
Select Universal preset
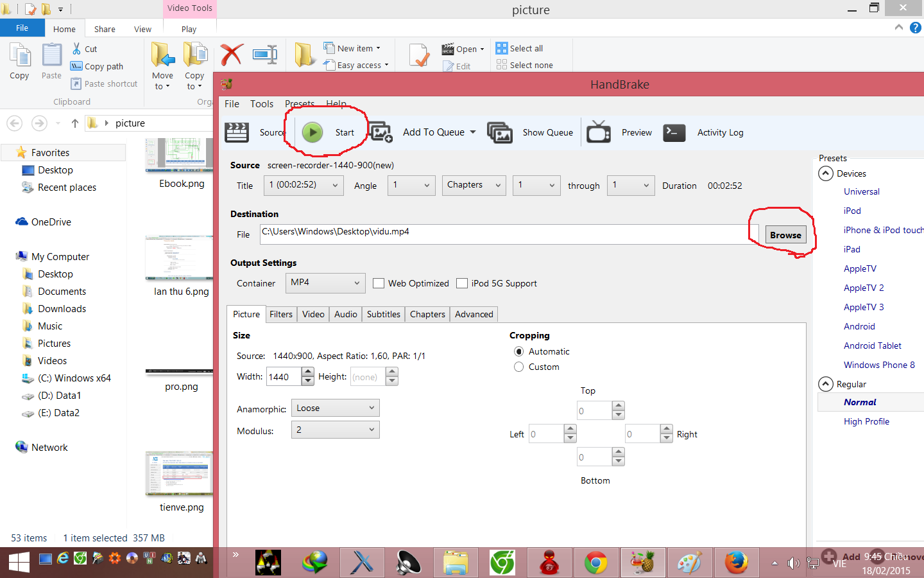(862, 191)
